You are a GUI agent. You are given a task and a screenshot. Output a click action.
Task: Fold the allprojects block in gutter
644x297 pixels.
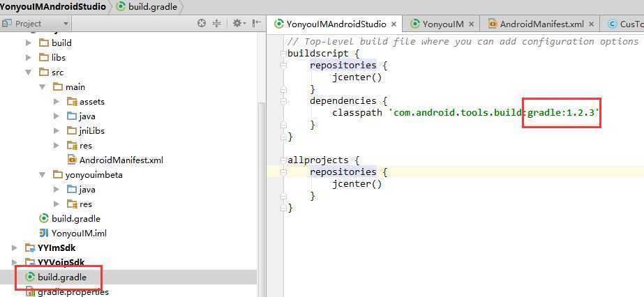pos(283,160)
